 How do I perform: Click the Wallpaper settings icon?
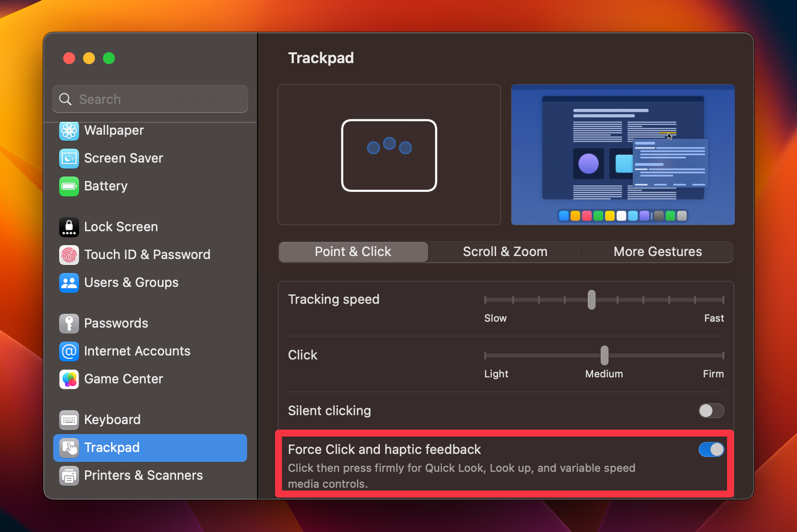point(69,131)
